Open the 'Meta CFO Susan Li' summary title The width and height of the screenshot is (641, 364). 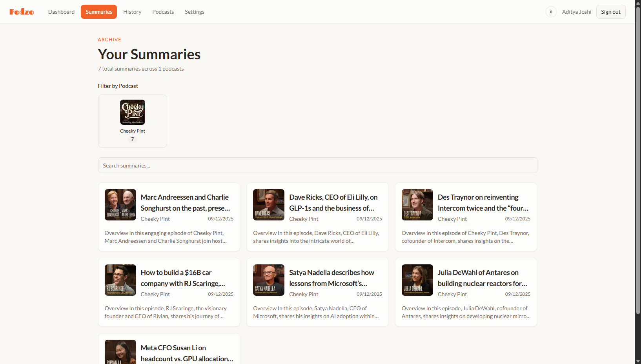[x=187, y=353]
